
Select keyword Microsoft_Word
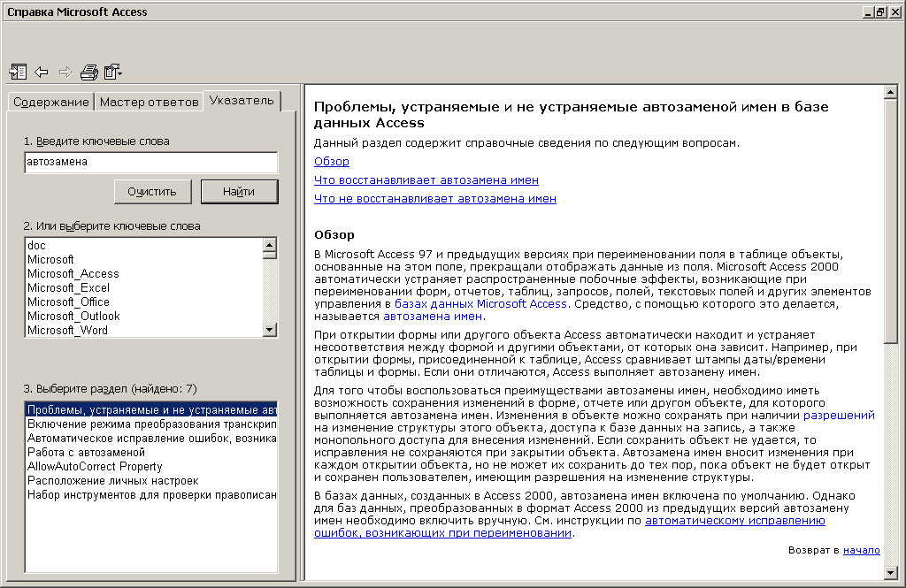click(x=144, y=331)
